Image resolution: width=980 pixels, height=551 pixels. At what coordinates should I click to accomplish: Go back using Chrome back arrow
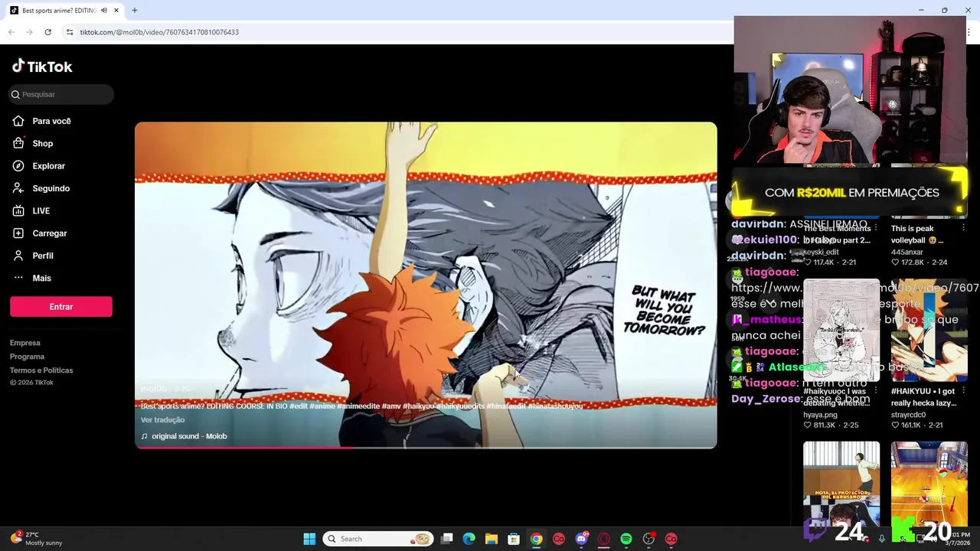(x=11, y=32)
